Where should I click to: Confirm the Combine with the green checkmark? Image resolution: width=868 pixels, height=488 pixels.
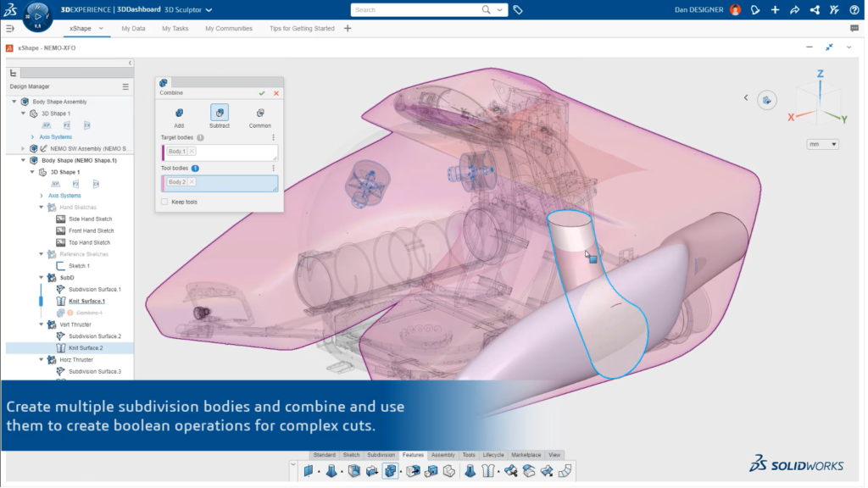click(x=261, y=93)
